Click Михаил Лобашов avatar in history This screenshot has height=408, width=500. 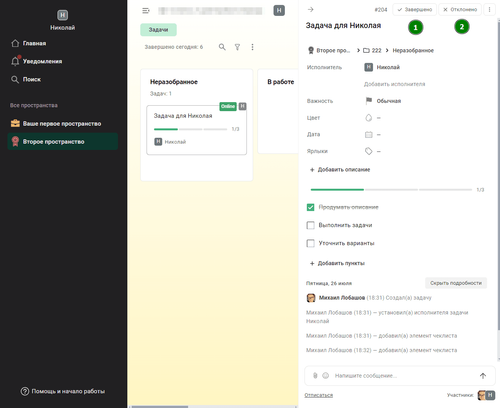click(x=311, y=298)
